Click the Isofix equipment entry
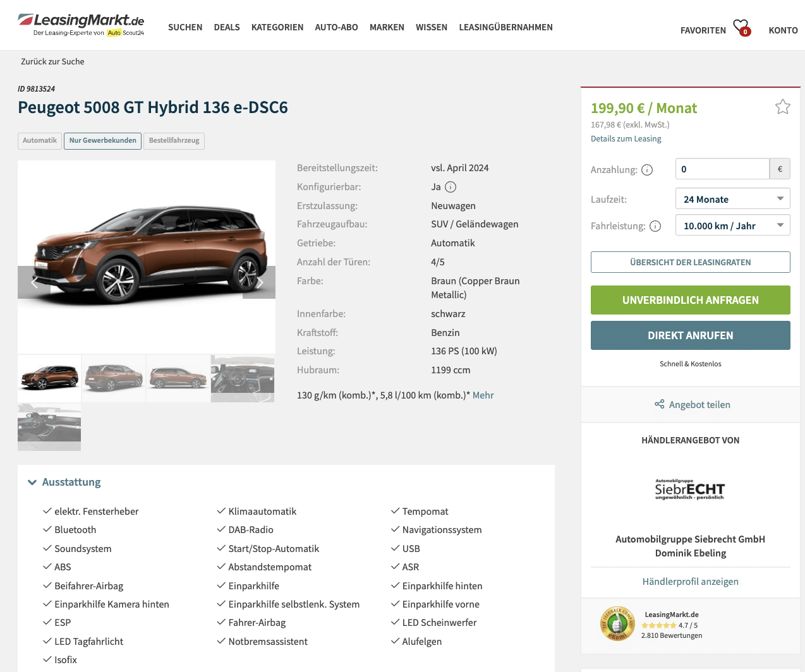Image resolution: width=805 pixels, height=672 pixels. click(66, 660)
